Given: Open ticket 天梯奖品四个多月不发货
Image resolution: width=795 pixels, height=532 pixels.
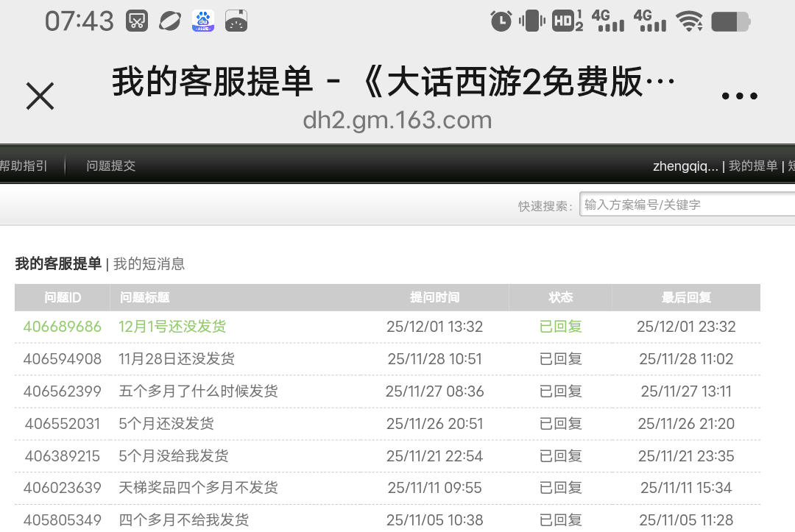Looking at the screenshot, I should coord(198,488).
